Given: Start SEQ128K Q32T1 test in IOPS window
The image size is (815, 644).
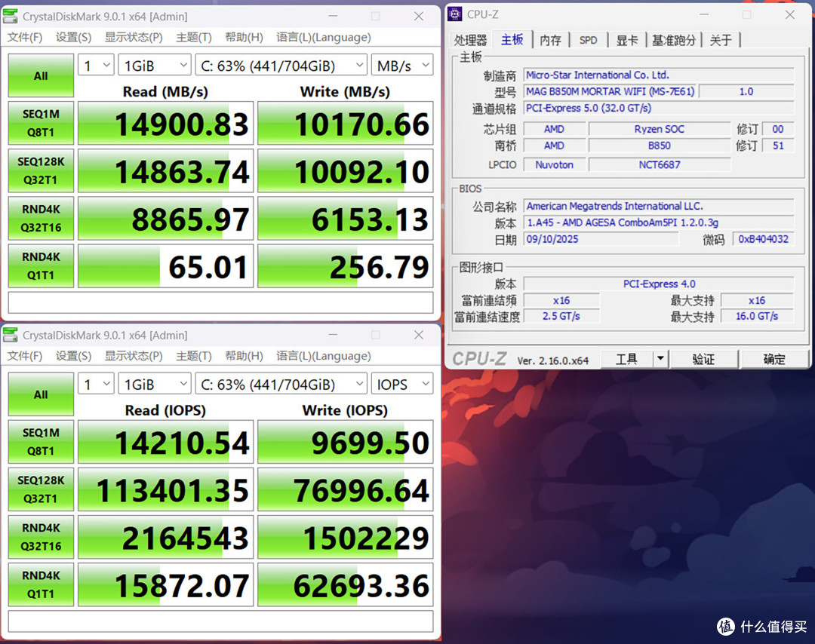Looking at the screenshot, I should 41,489.
